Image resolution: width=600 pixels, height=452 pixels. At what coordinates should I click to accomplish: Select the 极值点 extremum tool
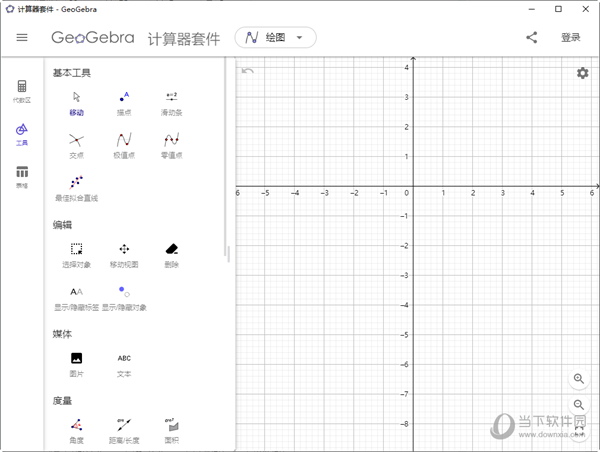pyautogui.click(x=124, y=146)
